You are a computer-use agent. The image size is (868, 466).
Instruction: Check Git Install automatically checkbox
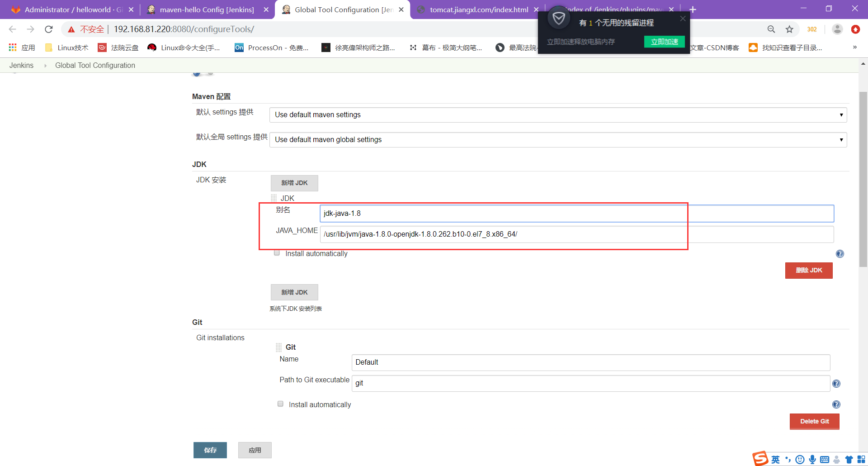(280, 404)
